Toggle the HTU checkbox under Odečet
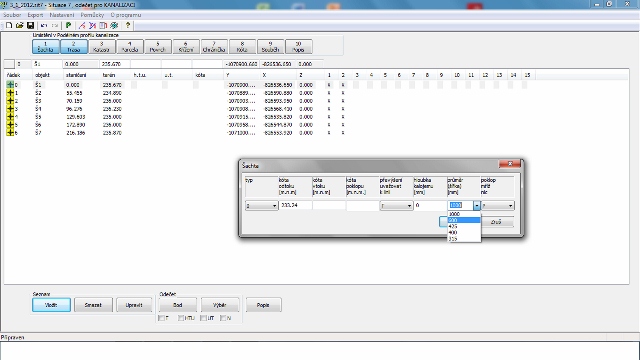Screen dimensions: 640x360 coord(181,318)
